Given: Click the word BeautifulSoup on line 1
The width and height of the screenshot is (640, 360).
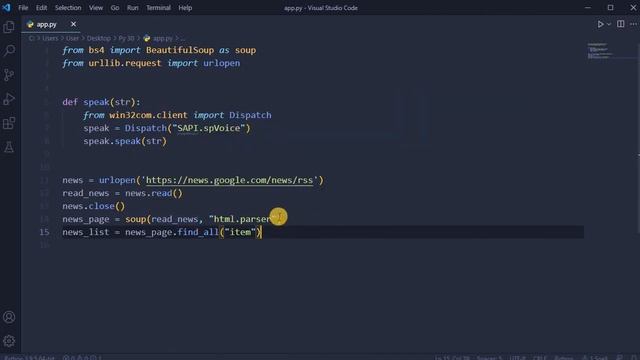Looking at the screenshot, I should (180, 50).
